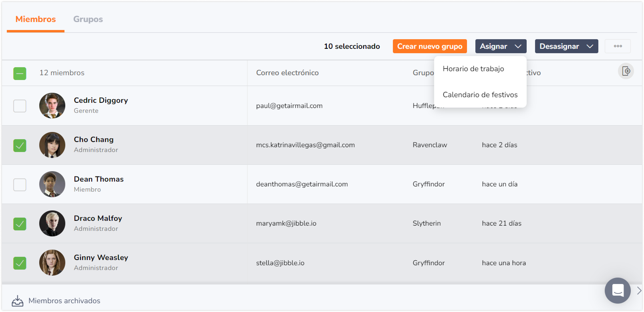
Task: Open Draco Malfoy's member name
Action: click(98, 218)
